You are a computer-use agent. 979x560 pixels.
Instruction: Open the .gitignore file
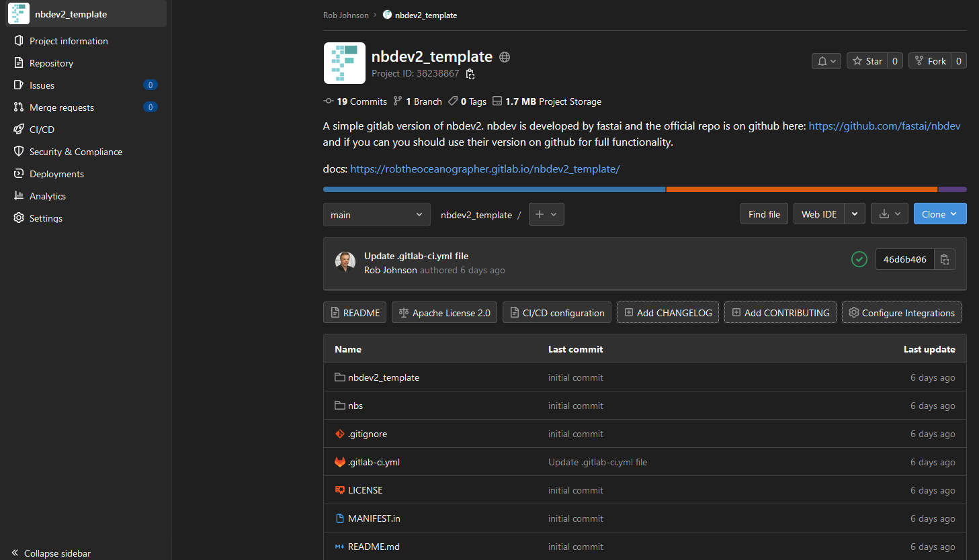click(367, 434)
